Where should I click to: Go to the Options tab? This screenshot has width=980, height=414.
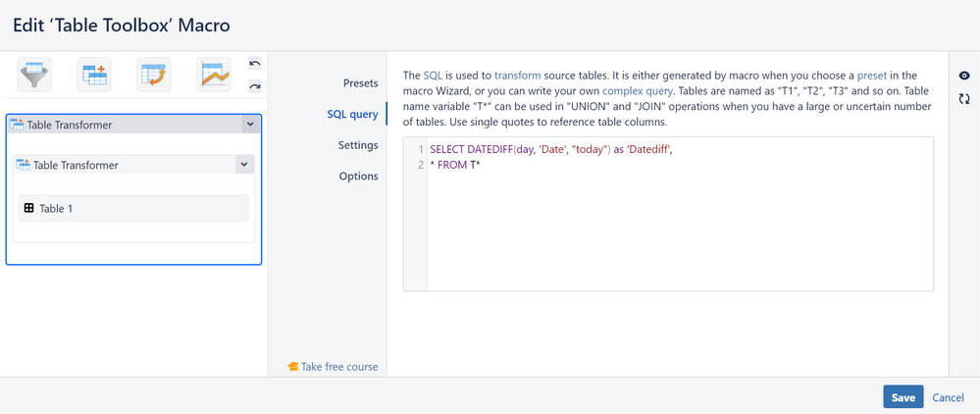[358, 177]
